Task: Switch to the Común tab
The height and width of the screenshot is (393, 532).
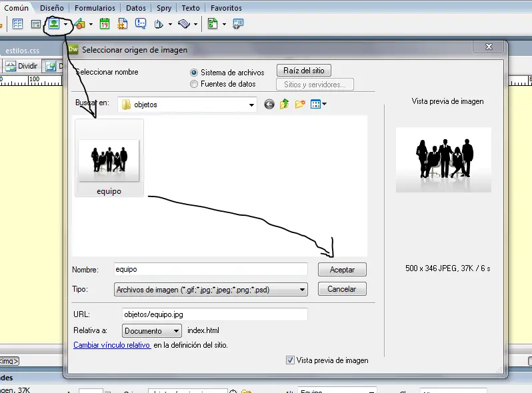Action: [16, 8]
